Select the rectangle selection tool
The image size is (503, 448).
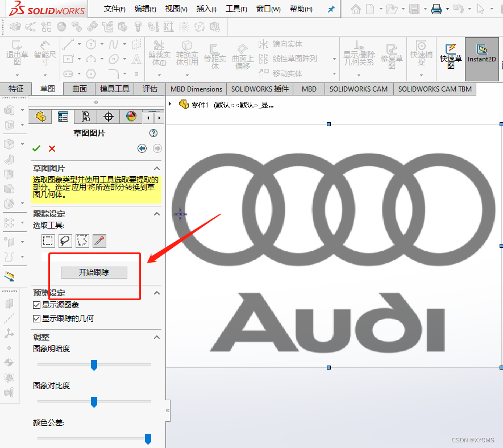(48, 240)
